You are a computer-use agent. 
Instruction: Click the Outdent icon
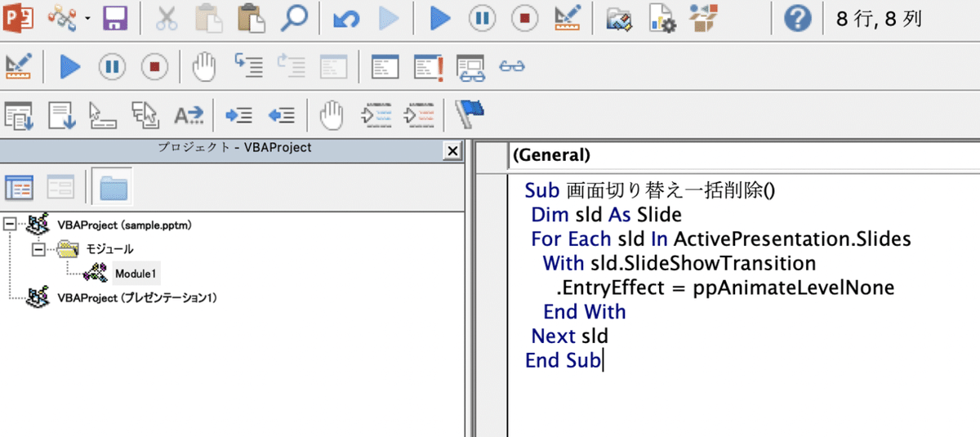pos(281,116)
